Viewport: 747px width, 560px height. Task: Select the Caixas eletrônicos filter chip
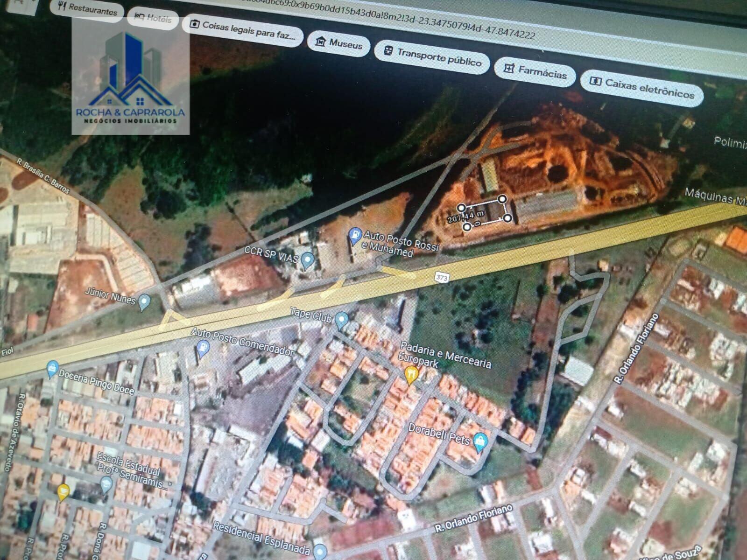[642, 88]
